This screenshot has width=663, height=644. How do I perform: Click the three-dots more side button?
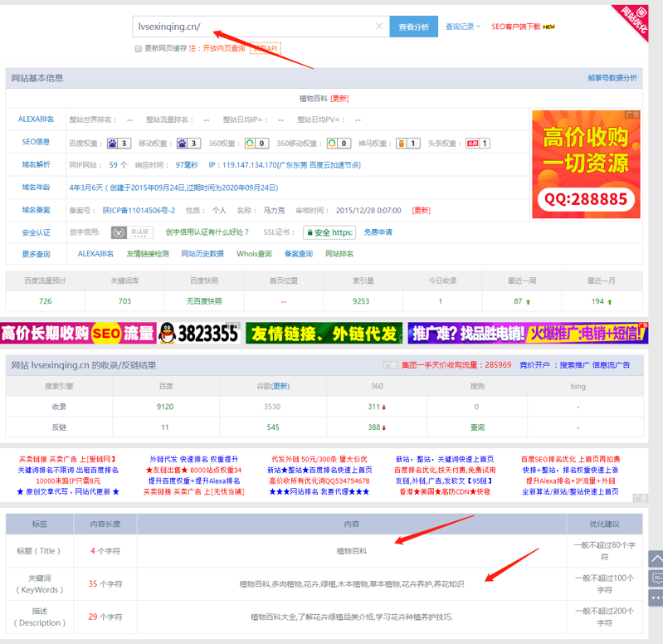(x=656, y=598)
